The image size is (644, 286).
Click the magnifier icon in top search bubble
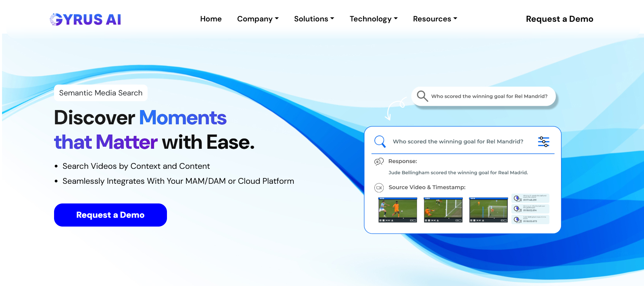[422, 96]
